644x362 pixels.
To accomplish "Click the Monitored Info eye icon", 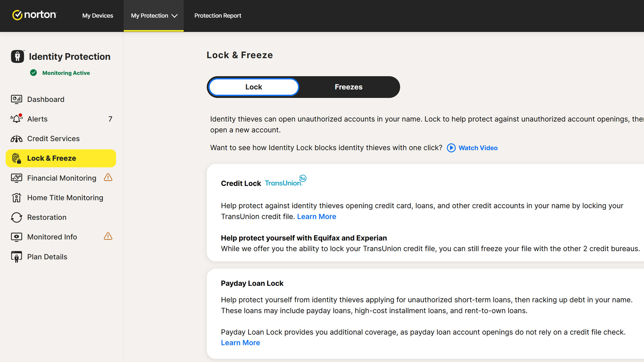I will (16, 237).
